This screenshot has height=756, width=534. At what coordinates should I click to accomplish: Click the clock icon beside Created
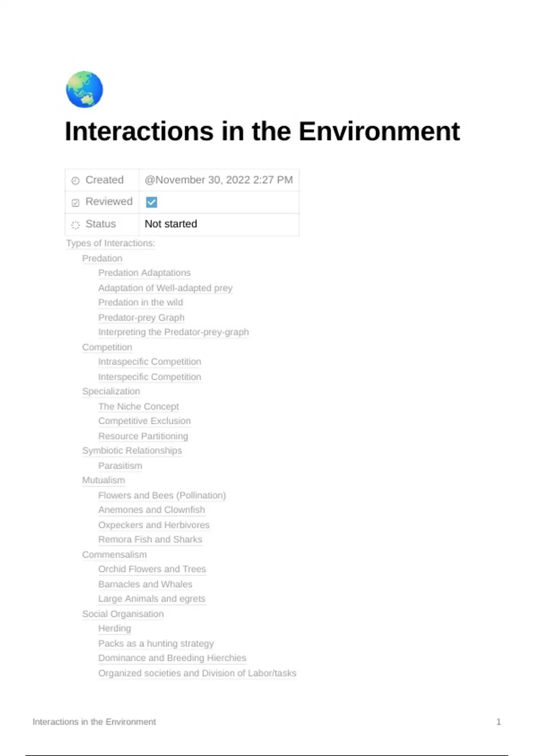[x=76, y=181]
